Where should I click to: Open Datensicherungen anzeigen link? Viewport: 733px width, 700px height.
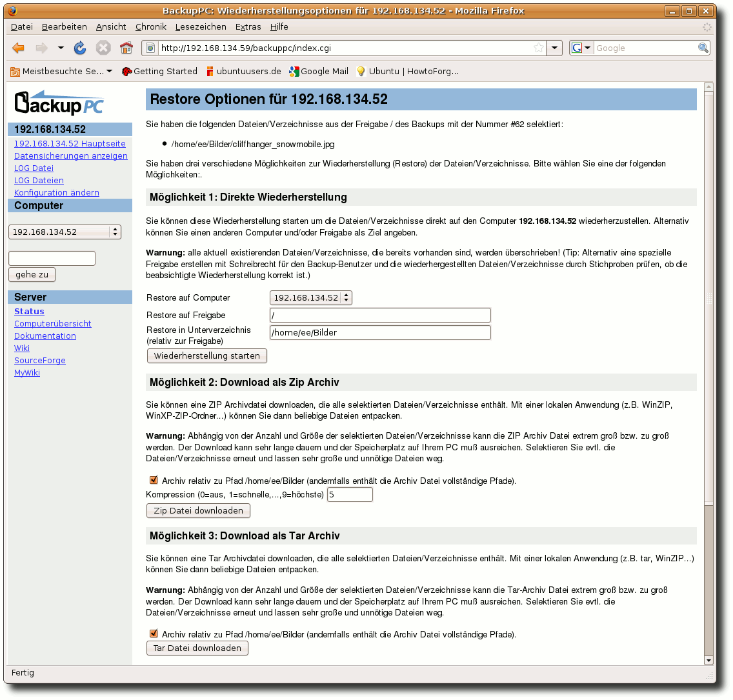pyautogui.click(x=70, y=155)
